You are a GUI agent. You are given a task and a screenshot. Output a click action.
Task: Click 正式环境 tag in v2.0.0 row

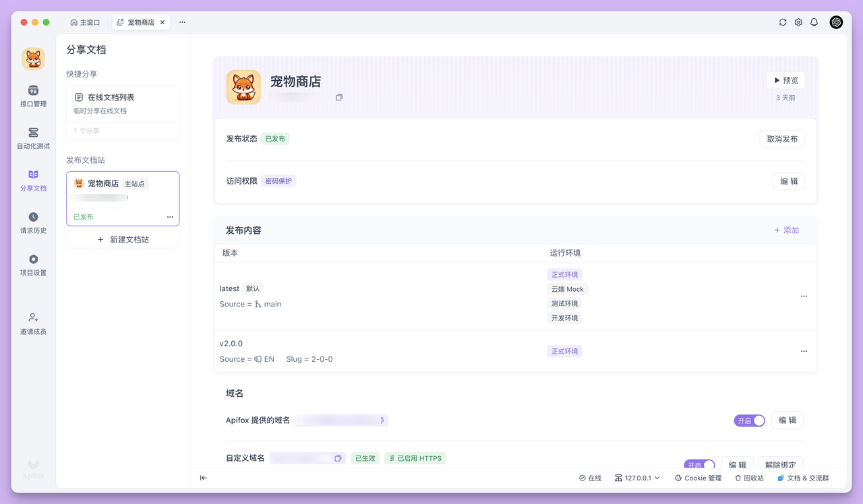(564, 351)
